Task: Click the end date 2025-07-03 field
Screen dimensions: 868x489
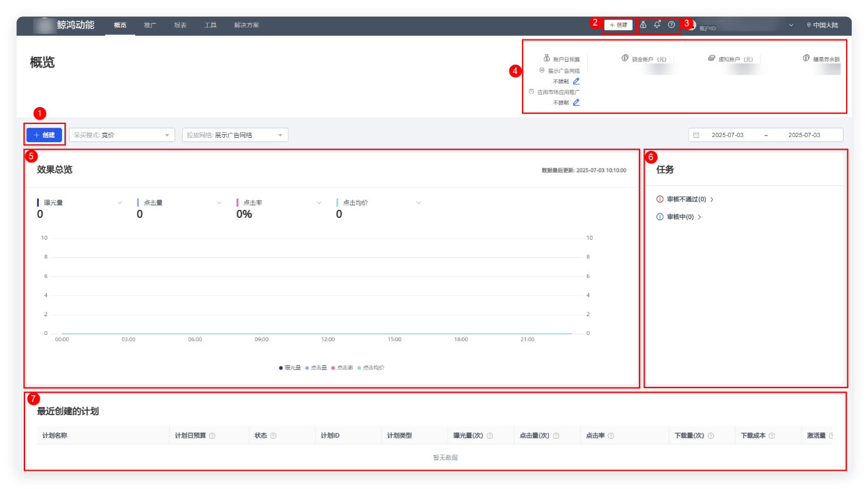Action: (x=804, y=135)
